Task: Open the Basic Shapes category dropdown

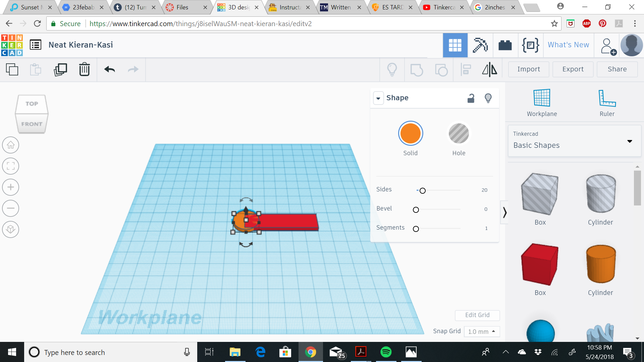Action: pyautogui.click(x=574, y=141)
